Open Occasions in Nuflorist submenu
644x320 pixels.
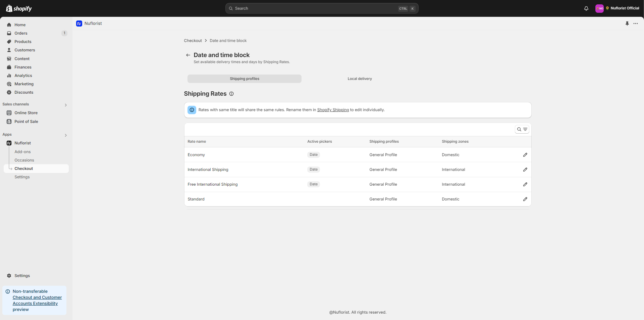[24, 160]
